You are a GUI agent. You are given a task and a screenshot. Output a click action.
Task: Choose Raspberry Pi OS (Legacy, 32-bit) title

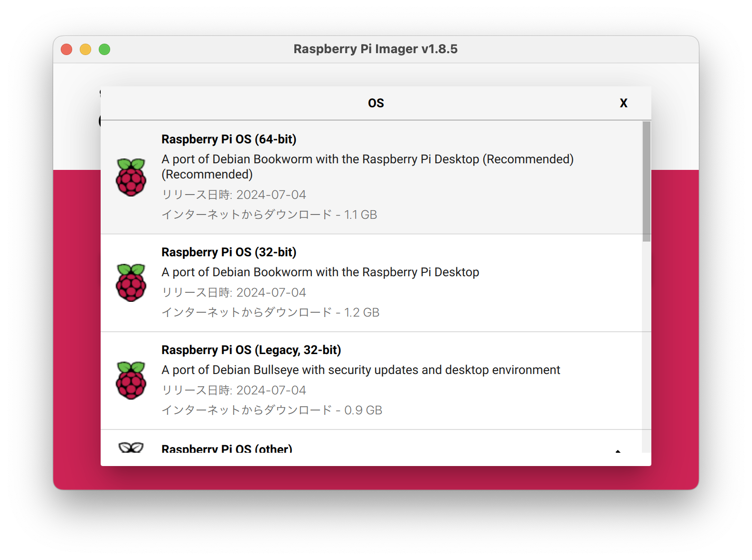pyautogui.click(x=251, y=350)
